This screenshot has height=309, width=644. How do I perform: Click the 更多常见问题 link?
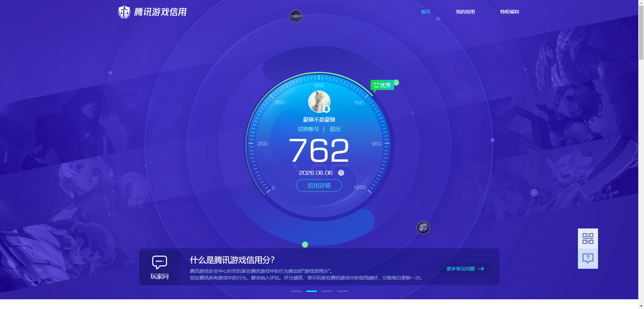coord(461,269)
